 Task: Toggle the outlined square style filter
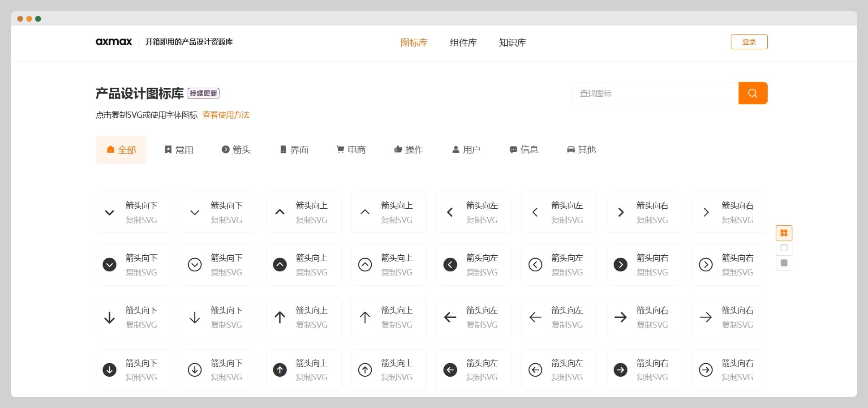click(784, 248)
